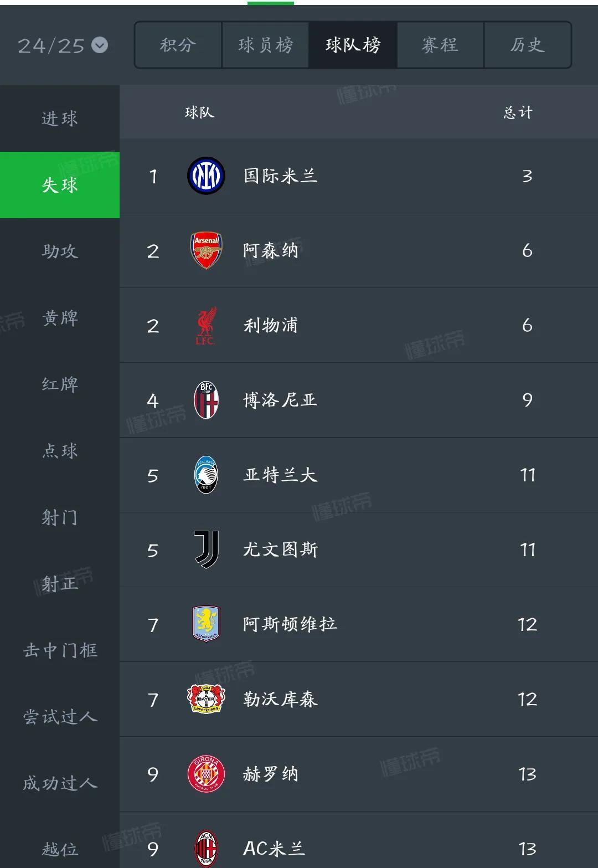Screen dimensions: 598x868
Task: Open the 国际米兰 team name link
Action: [280, 176]
